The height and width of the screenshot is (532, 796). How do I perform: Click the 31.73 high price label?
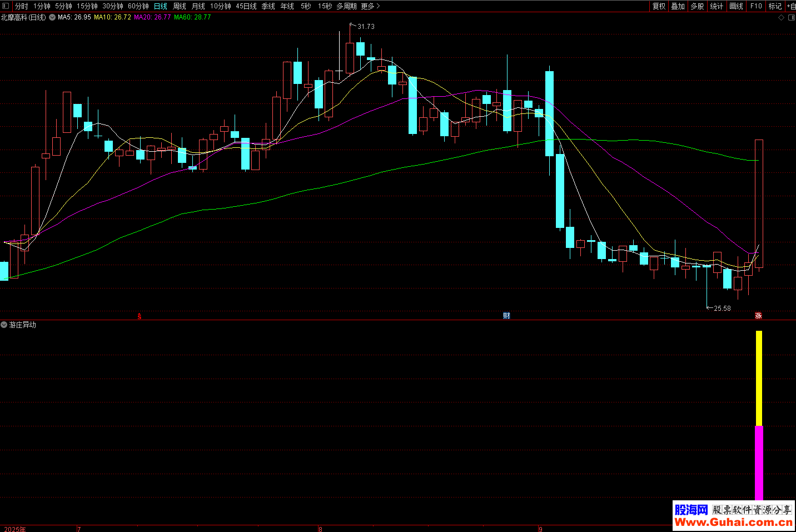pos(366,27)
